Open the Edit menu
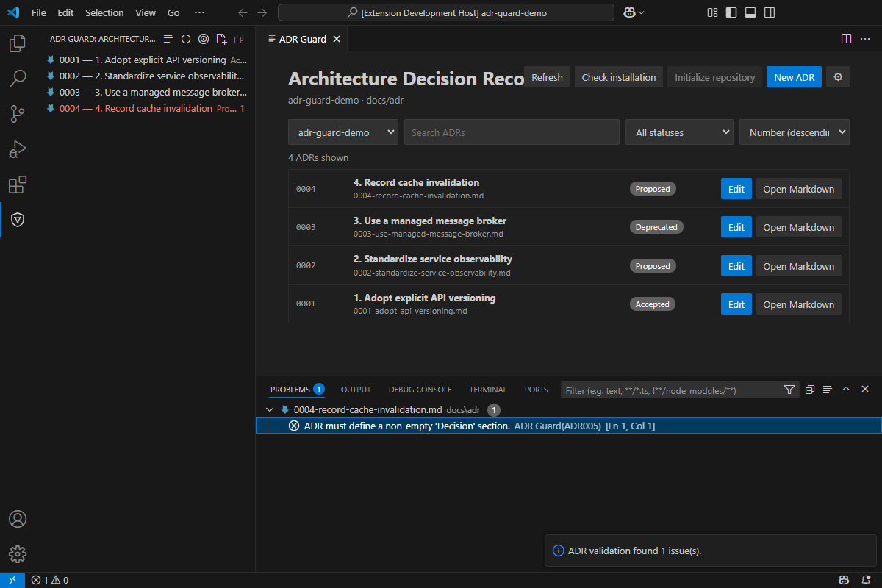 click(x=65, y=12)
